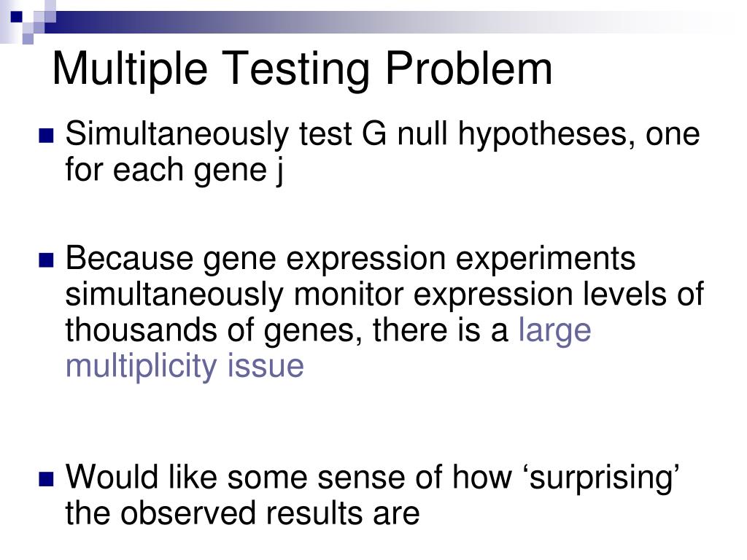The width and height of the screenshot is (747, 560).
Task: Click the line beginning 'Would like some sense'
Action: point(372,478)
